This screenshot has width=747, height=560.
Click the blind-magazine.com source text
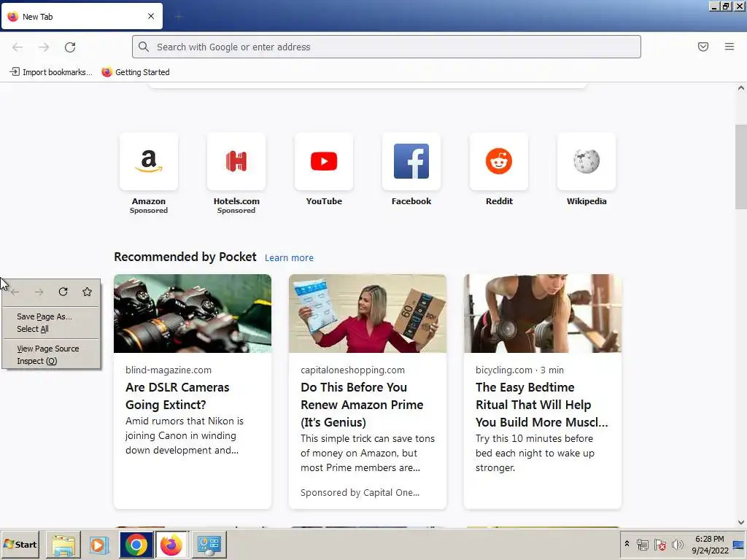(x=169, y=370)
